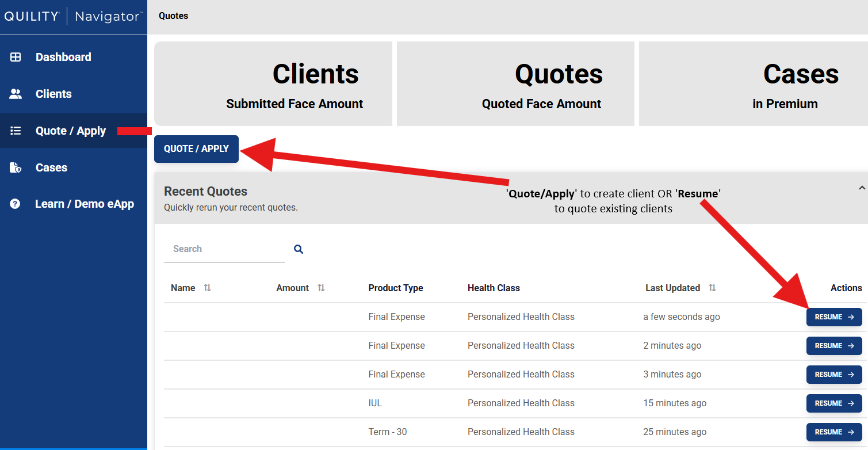Click the Quote / Apply list icon
The height and width of the screenshot is (450, 868).
click(16, 131)
